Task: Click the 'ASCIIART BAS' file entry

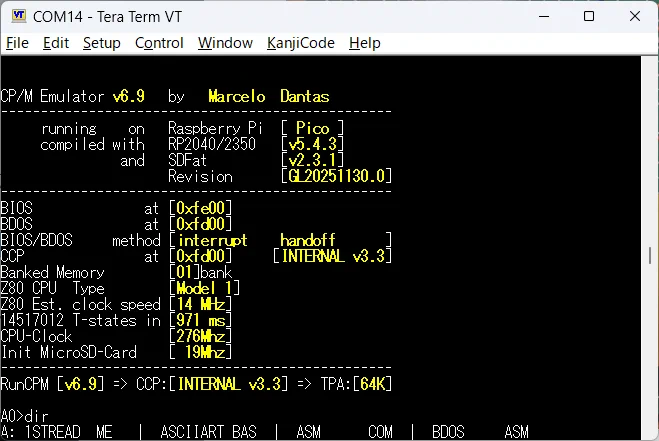Action: tap(208, 432)
